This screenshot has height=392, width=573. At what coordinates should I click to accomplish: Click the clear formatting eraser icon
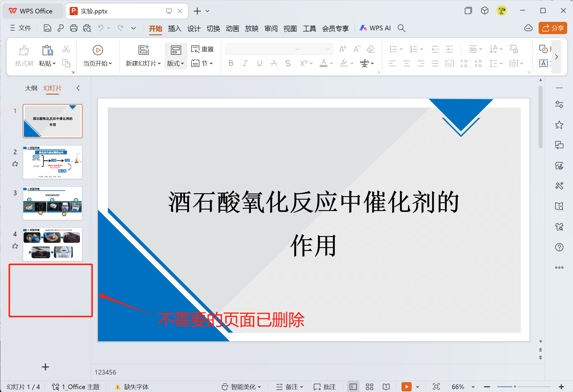(x=371, y=49)
